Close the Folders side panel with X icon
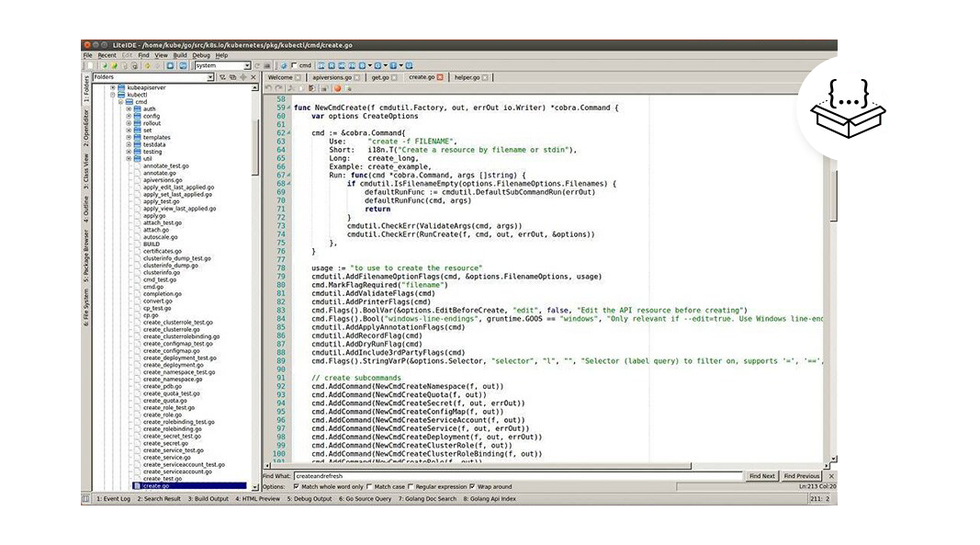Image resolution: width=980 pixels, height=545 pixels. point(253,78)
